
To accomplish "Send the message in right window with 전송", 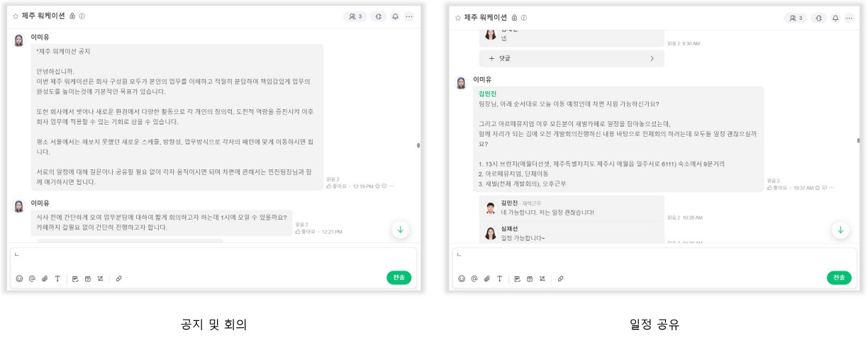I will pos(840,278).
